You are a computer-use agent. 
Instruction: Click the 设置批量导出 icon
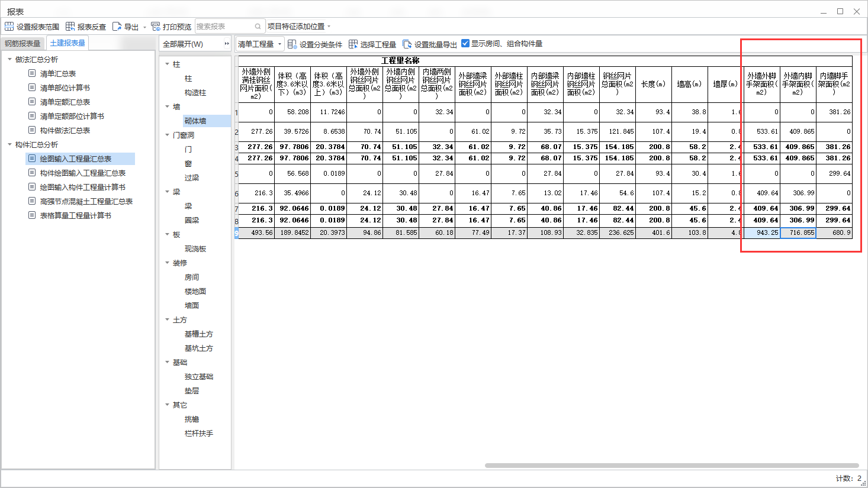click(x=407, y=44)
